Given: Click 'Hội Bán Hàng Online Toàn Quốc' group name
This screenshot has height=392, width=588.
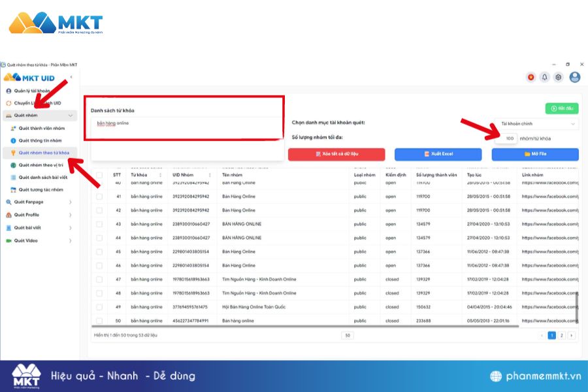Looking at the screenshot, I should pyautogui.click(x=254, y=307).
